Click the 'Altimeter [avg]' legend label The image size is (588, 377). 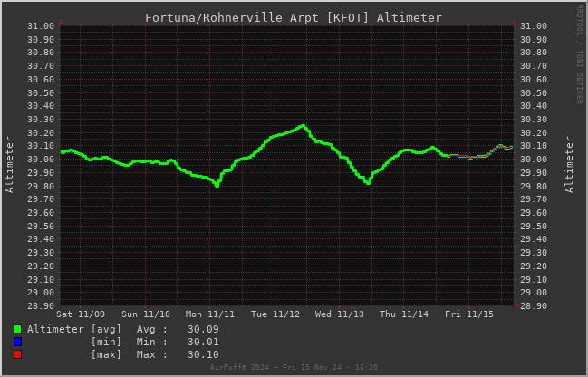click(74, 329)
